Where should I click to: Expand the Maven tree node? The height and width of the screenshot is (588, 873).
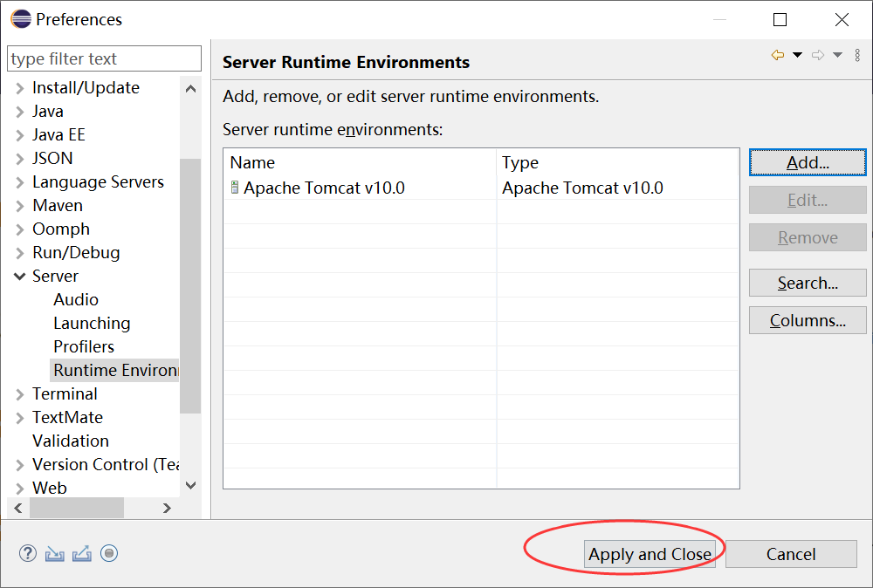coord(19,206)
